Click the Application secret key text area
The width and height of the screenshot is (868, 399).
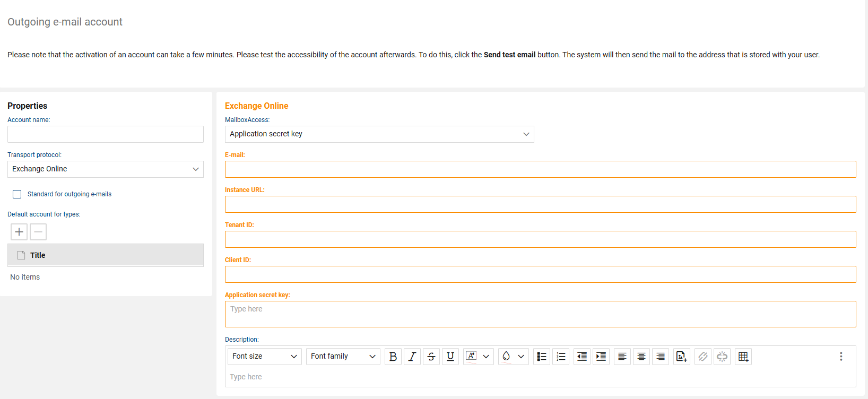point(541,314)
